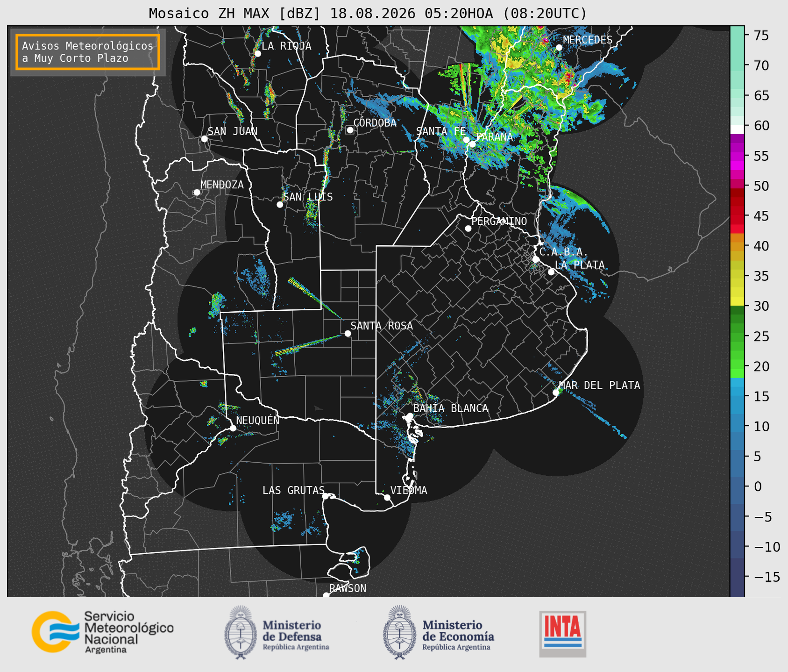
Task: Click the Ministerio de Defensa emblem
Action: tap(241, 632)
